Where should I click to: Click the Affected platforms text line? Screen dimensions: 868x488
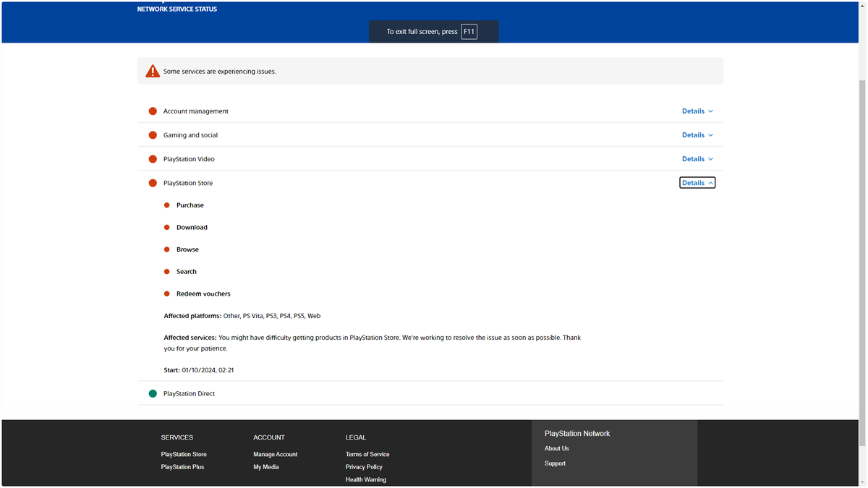click(242, 316)
